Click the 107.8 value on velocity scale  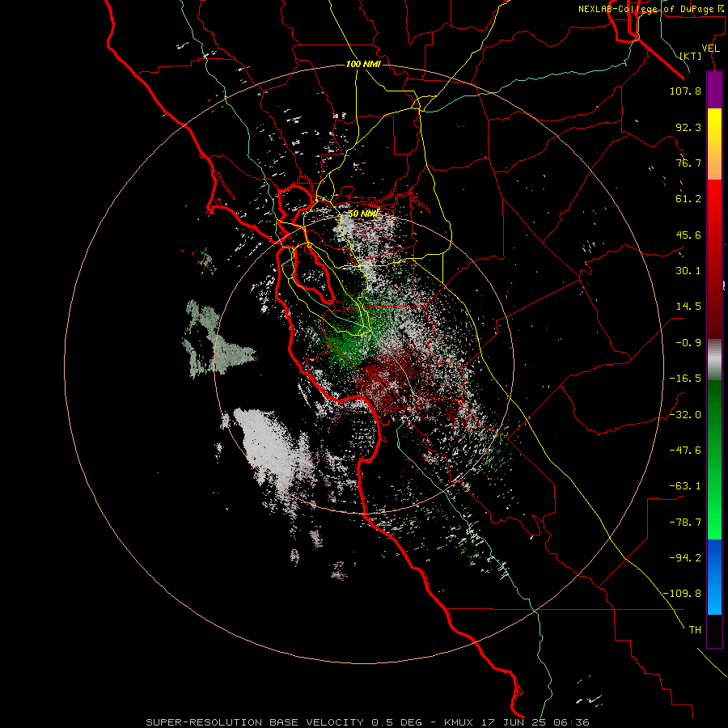click(685, 91)
